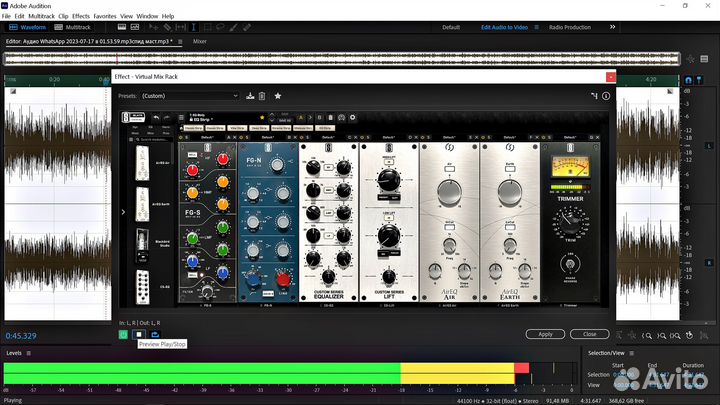
Task: Open the effect channel map editor
Action: (x=594, y=96)
